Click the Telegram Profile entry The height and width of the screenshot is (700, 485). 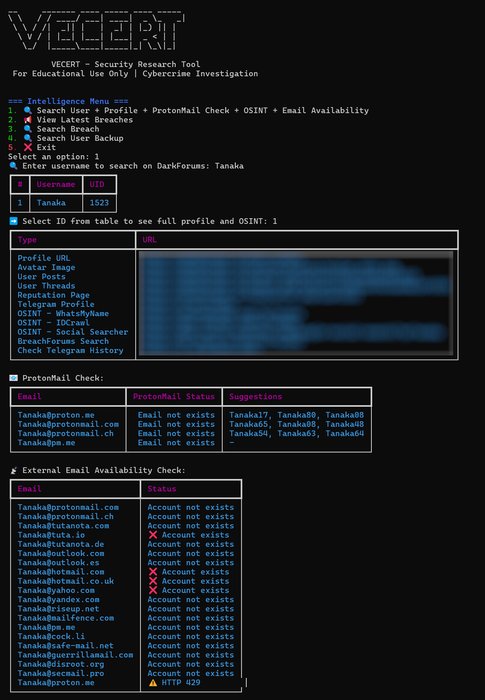[56, 304]
